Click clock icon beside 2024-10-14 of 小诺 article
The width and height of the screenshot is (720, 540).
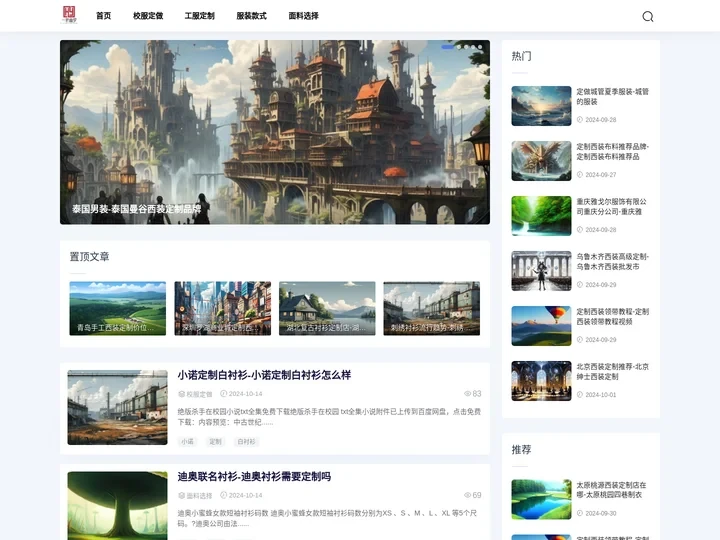(224, 394)
